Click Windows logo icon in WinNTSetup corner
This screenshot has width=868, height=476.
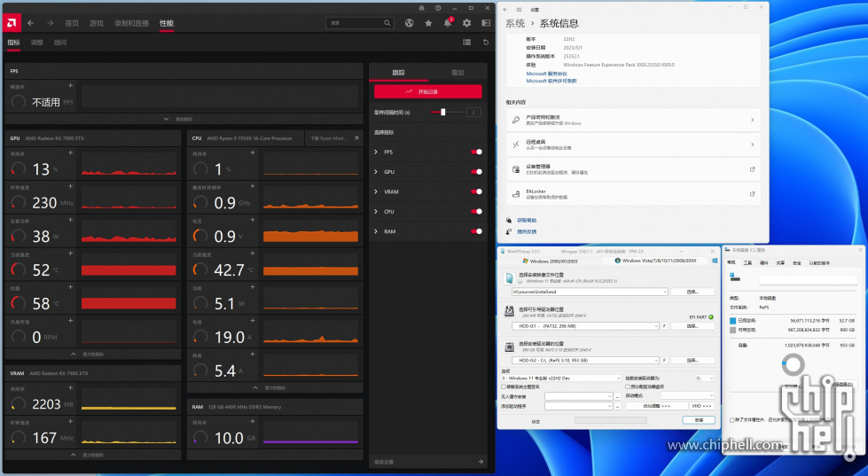tap(715, 261)
